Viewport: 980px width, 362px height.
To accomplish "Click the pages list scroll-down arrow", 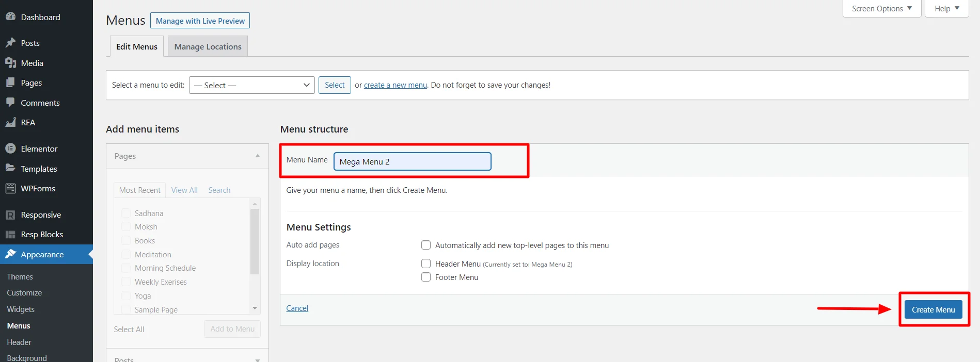I will coord(255,308).
